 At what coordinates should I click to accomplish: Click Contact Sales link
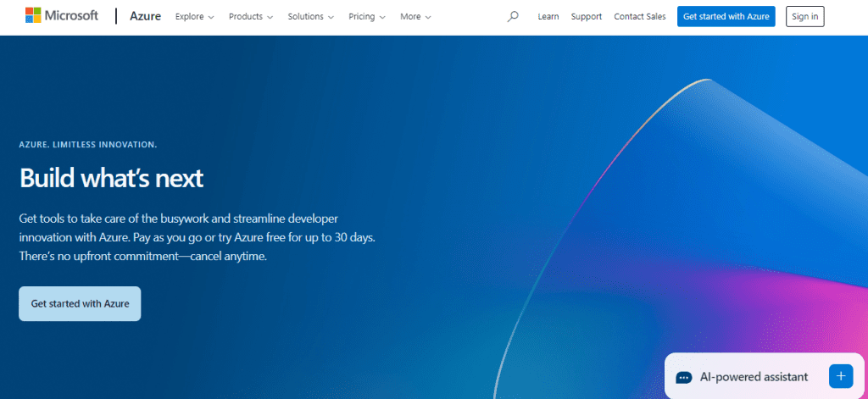(x=640, y=17)
